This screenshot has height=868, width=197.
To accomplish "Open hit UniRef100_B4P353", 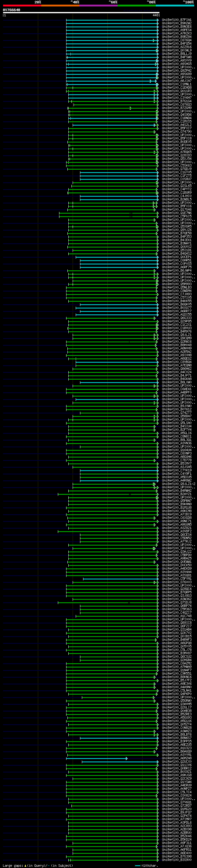I will tap(176, 237).
